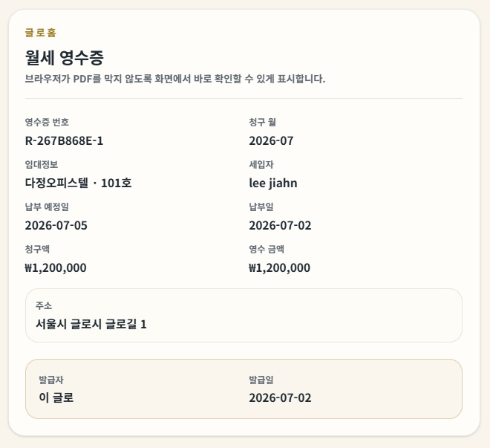Click the address box 서울시 글로시 글로길 1
The width and height of the screenshot is (490, 448).
point(244,316)
